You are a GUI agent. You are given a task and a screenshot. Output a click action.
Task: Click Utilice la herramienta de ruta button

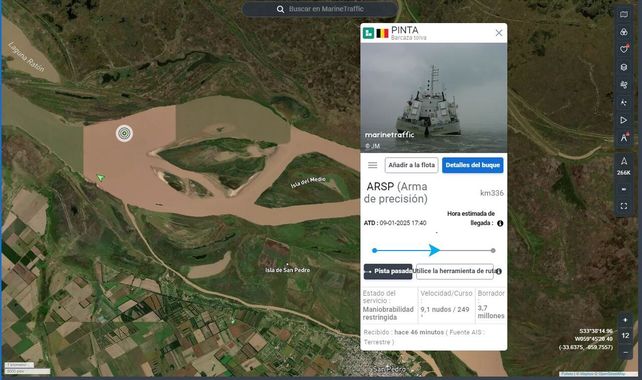tap(455, 271)
